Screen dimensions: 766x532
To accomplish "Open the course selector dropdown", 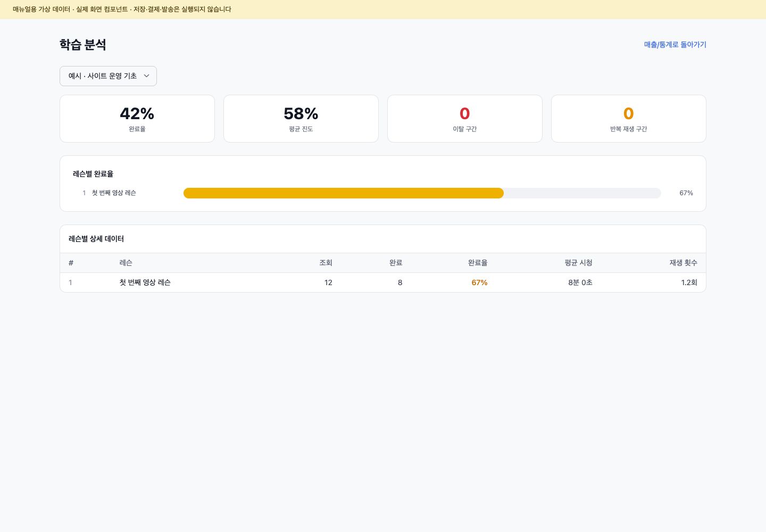I will 108,76.
